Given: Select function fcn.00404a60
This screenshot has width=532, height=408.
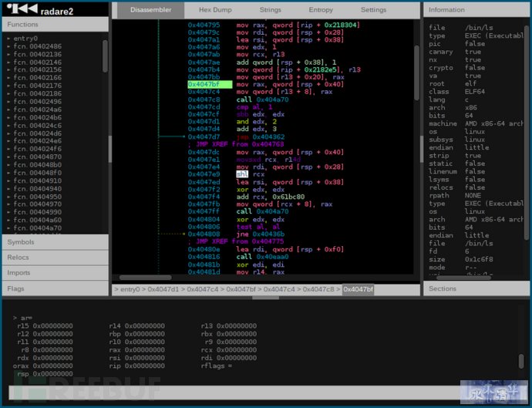Looking at the screenshot, I should [37, 220].
